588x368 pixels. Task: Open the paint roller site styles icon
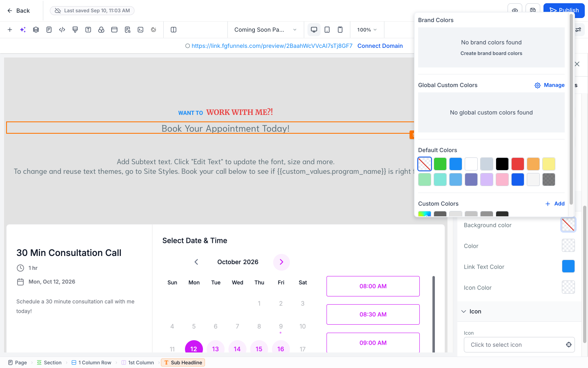pyautogui.click(x=75, y=29)
